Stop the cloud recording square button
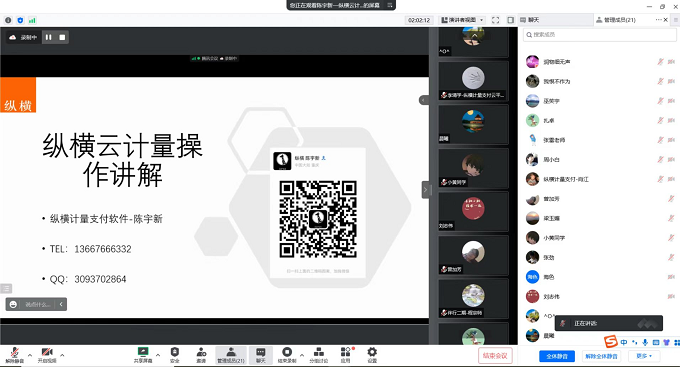This screenshot has height=367, width=680. pos(62,37)
